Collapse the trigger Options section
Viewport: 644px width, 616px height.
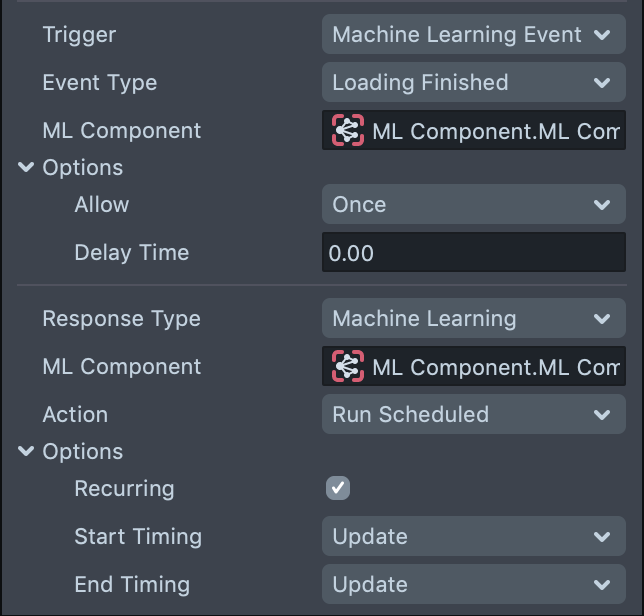[x=26, y=168]
